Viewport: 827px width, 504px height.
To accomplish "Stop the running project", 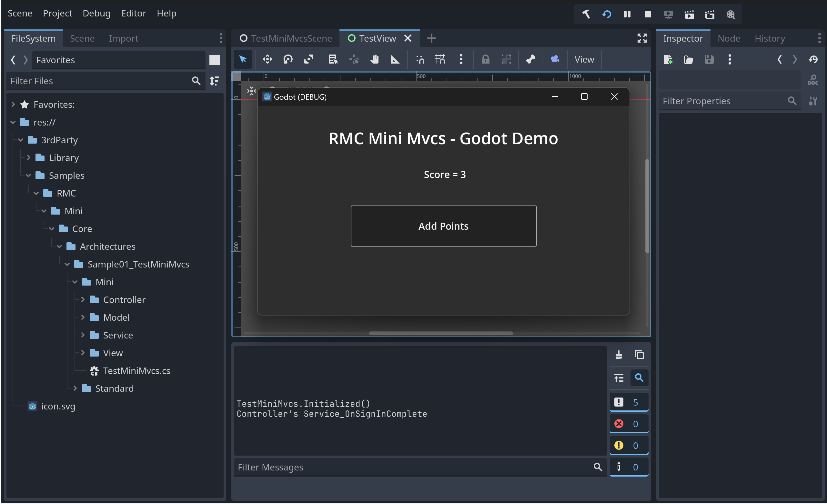I will [x=648, y=14].
